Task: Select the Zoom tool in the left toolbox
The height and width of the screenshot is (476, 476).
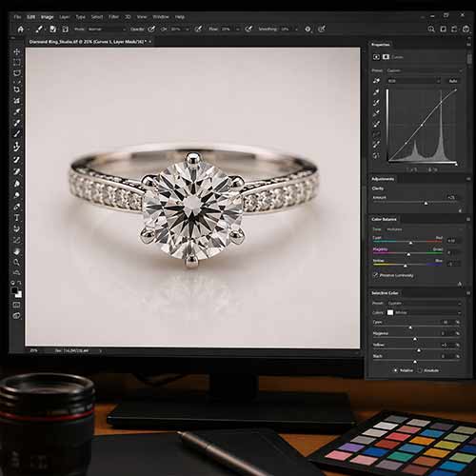Action: [17, 262]
